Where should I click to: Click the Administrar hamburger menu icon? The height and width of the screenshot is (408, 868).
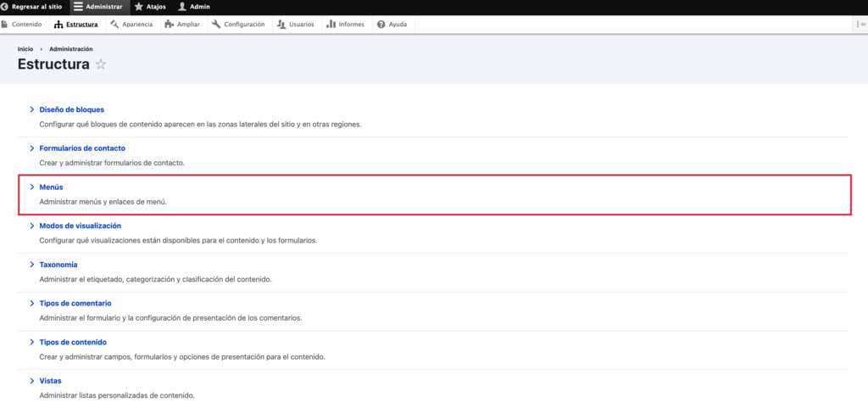pos(78,7)
